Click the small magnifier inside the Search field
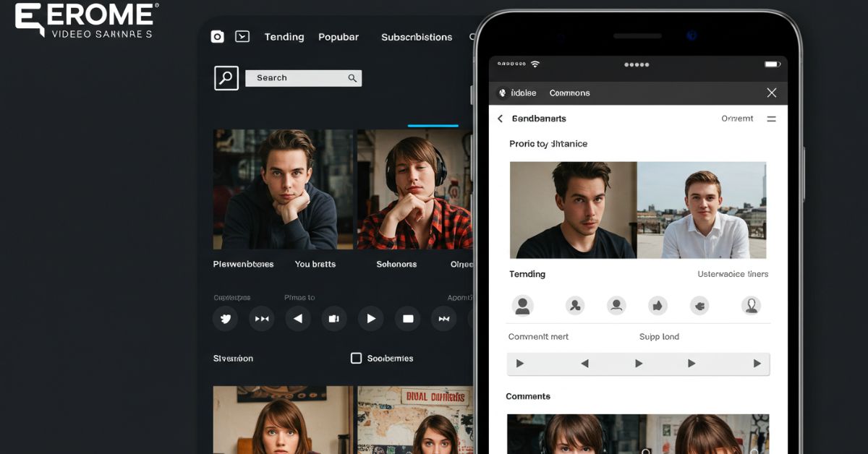The height and width of the screenshot is (454, 868). 352,78
